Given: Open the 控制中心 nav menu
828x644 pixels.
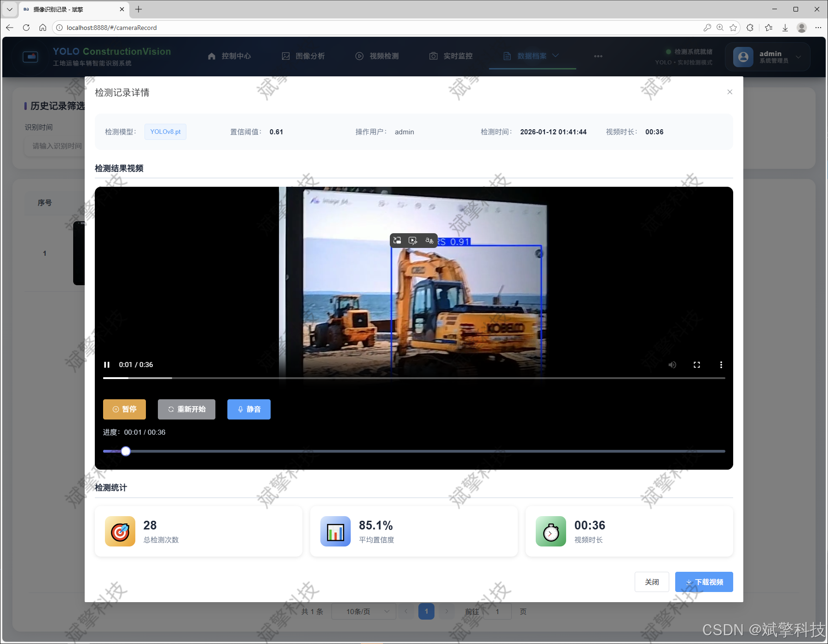Looking at the screenshot, I should [229, 56].
